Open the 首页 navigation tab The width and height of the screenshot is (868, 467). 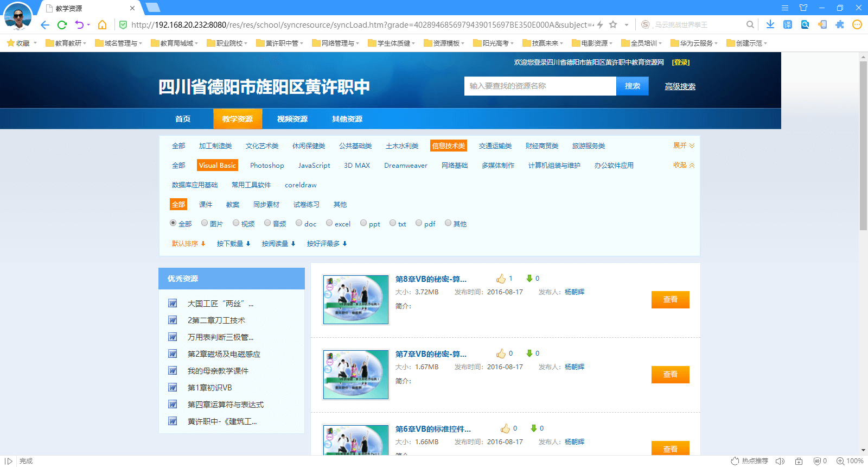pos(183,119)
